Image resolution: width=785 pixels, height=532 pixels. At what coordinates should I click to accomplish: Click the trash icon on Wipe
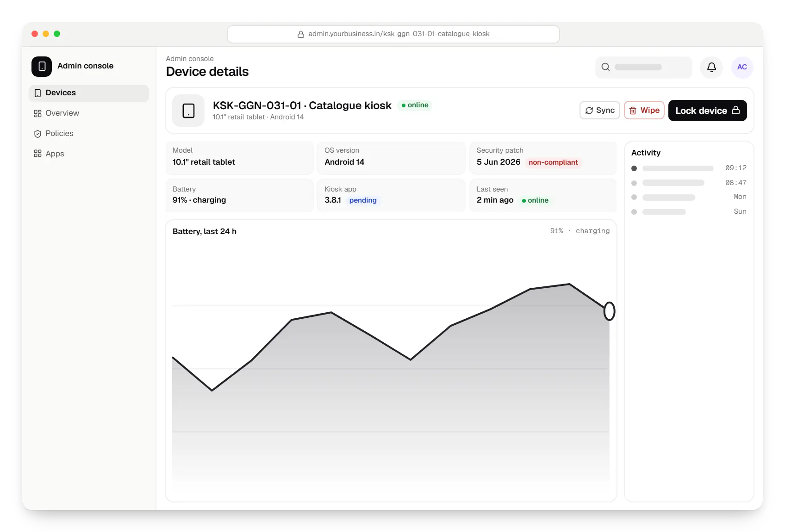pos(633,111)
